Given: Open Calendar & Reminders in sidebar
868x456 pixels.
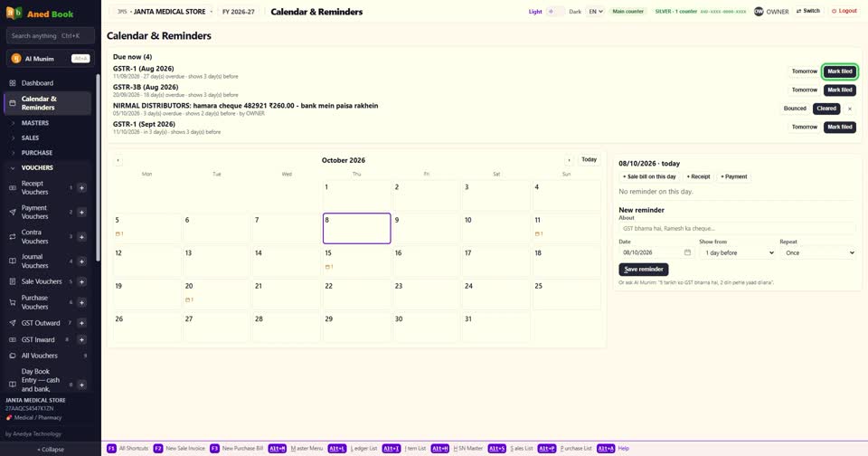Looking at the screenshot, I should (x=48, y=103).
